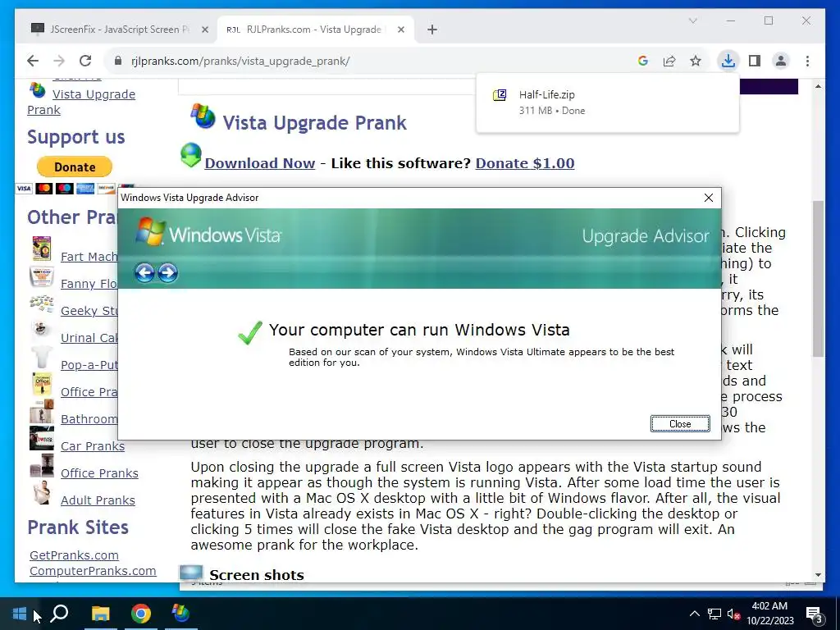Click the address bar URL

click(240, 61)
